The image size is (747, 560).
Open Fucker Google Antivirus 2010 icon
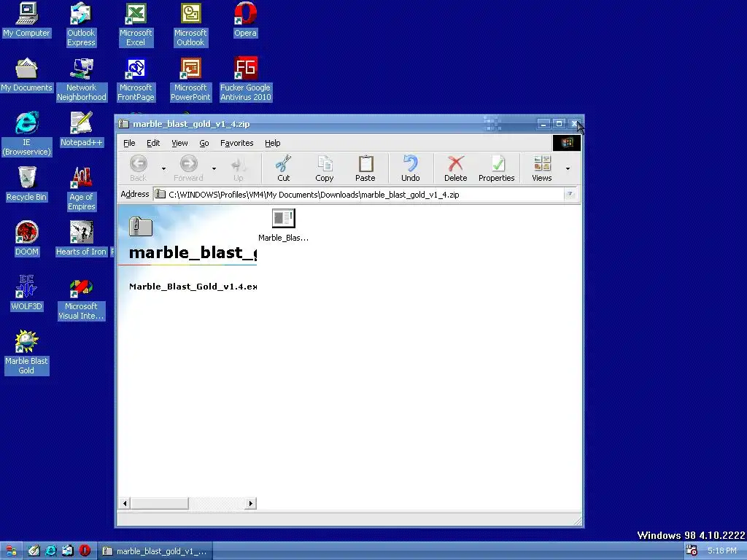click(245, 79)
